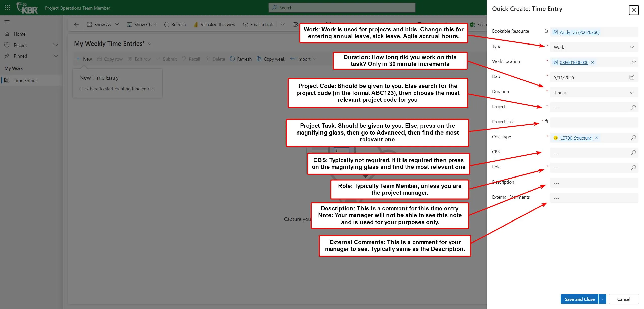Screen dimensions: 644x309
Task: Open My Weekly Time Entries view selector
Action: 149,44
